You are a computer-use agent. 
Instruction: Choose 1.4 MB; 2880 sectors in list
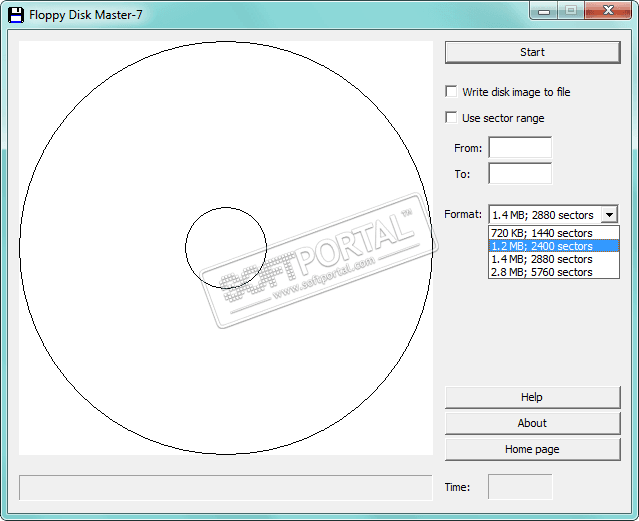point(554,259)
